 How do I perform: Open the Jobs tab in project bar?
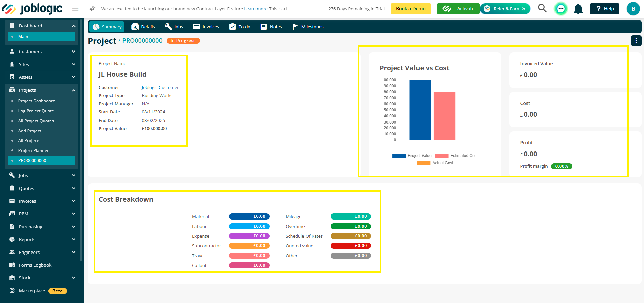pyautogui.click(x=174, y=27)
